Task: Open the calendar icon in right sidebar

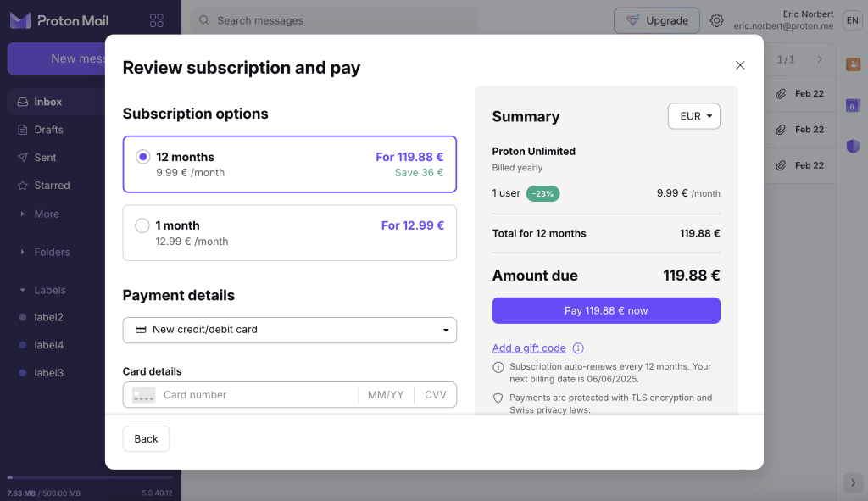Action: [x=854, y=105]
